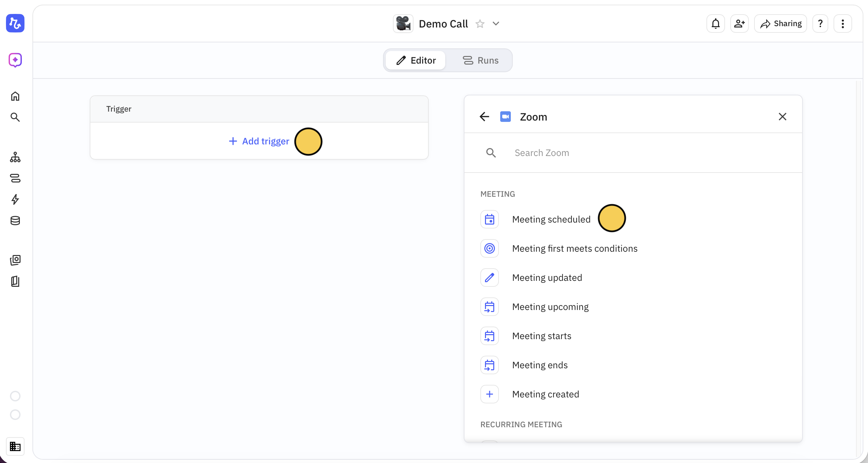Open sidebar search magnifier icon
The image size is (868, 463).
pyautogui.click(x=15, y=117)
